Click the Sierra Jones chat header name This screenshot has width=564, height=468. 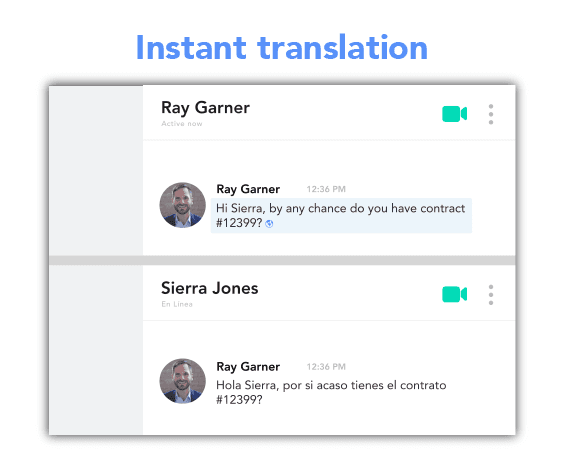[x=209, y=288]
